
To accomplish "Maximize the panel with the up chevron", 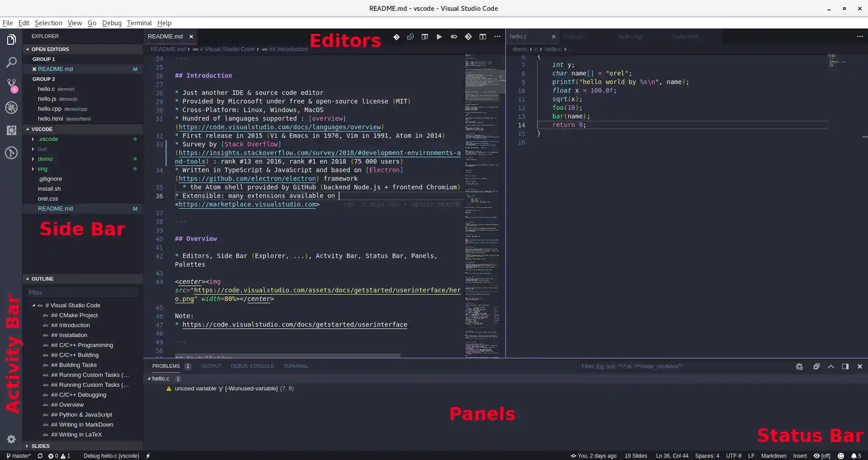I will (831, 366).
